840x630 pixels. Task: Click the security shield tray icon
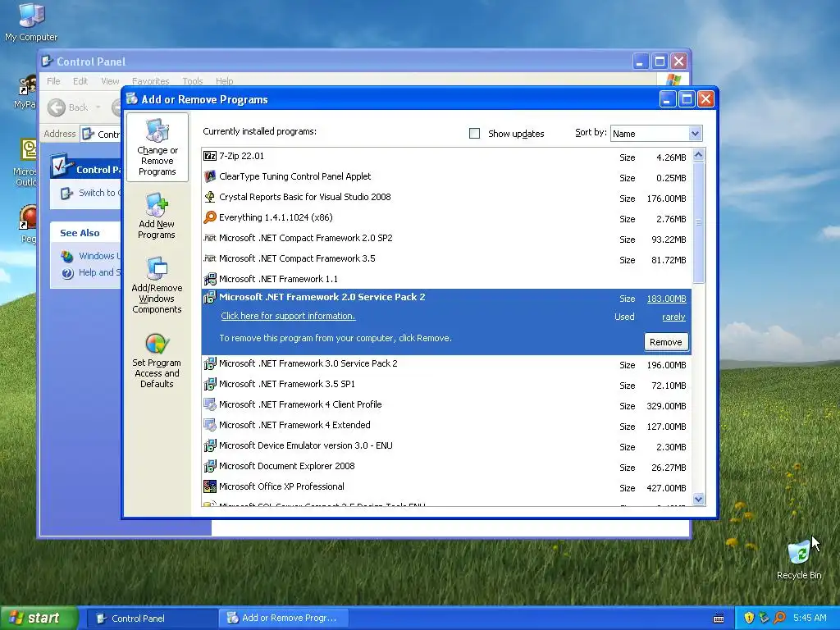tap(749, 618)
